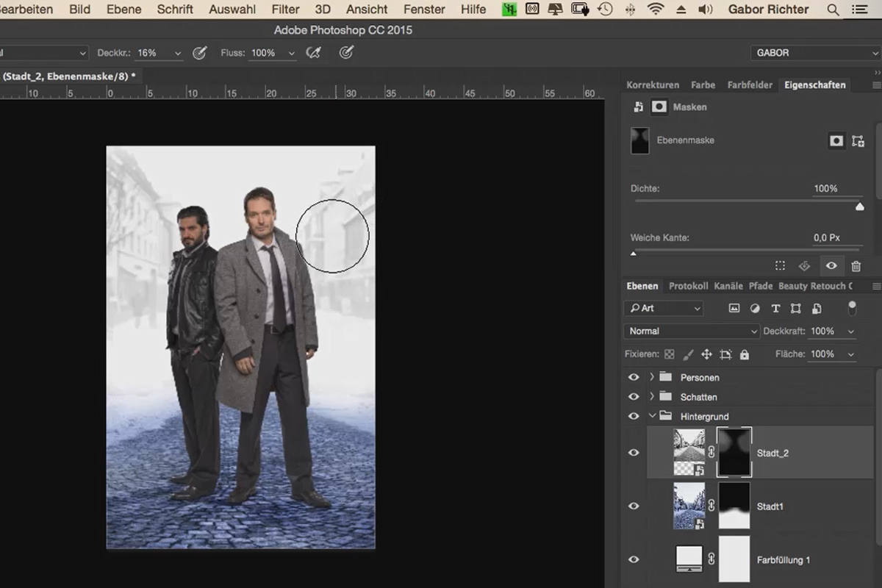Click lock position move icon
Image resolution: width=882 pixels, height=588 pixels.
coord(706,354)
